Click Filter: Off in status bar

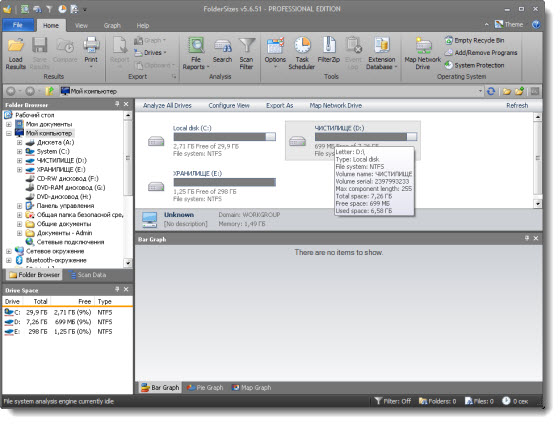[x=393, y=401]
